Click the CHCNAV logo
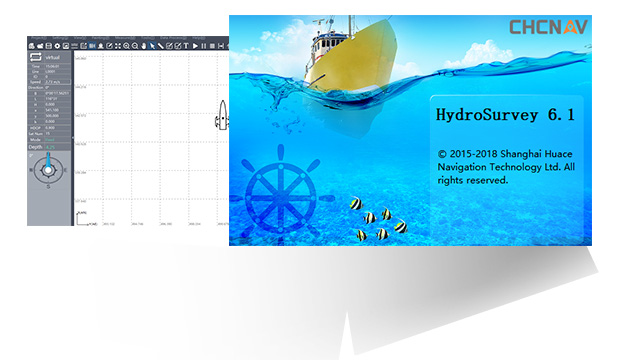 point(548,27)
